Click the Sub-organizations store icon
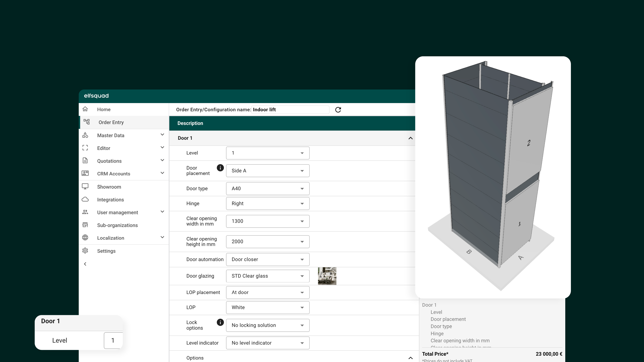The height and width of the screenshot is (362, 644). [85, 225]
